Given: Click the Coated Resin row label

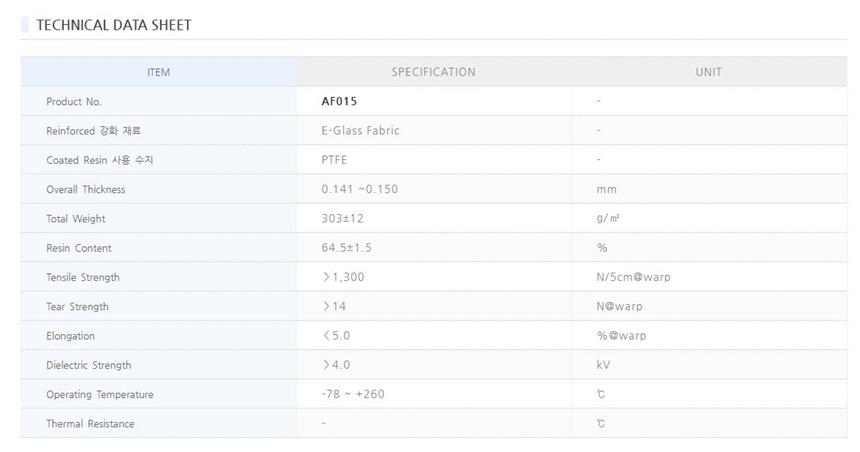Looking at the screenshot, I should 99,160.
